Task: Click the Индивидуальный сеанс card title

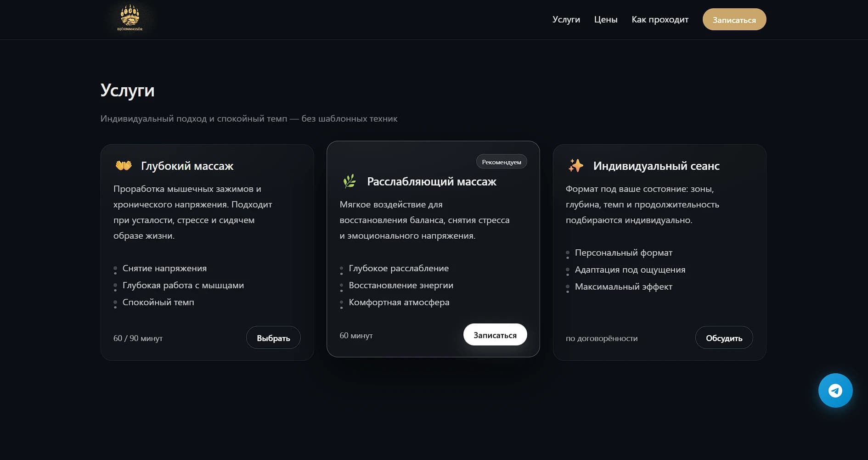Action: [x=656, y=166]
